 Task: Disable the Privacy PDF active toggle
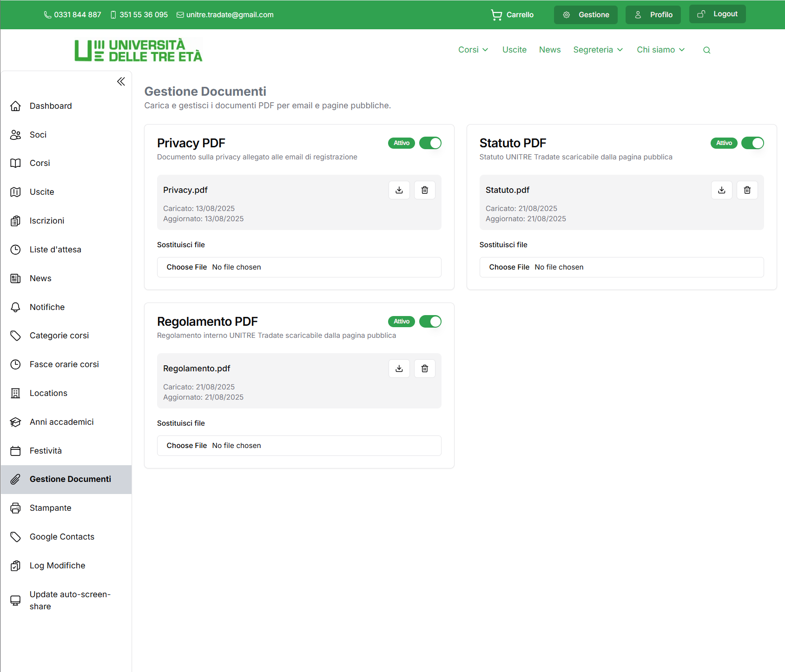click(430, 143)
